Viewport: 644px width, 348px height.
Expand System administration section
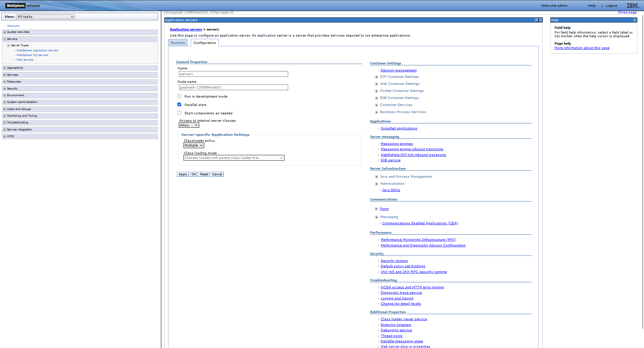pyautogui.click(x=4, y=102)
